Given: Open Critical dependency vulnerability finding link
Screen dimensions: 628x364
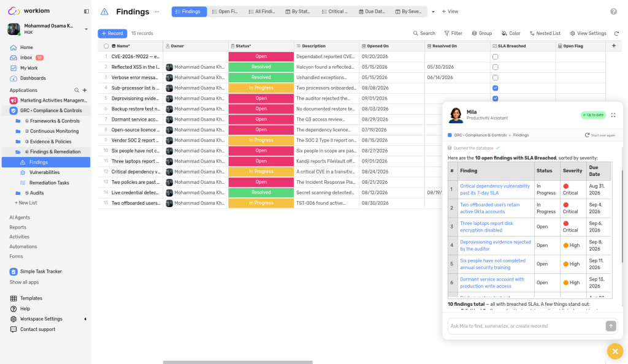Looking at the screenshot, I should pos(495,189).
